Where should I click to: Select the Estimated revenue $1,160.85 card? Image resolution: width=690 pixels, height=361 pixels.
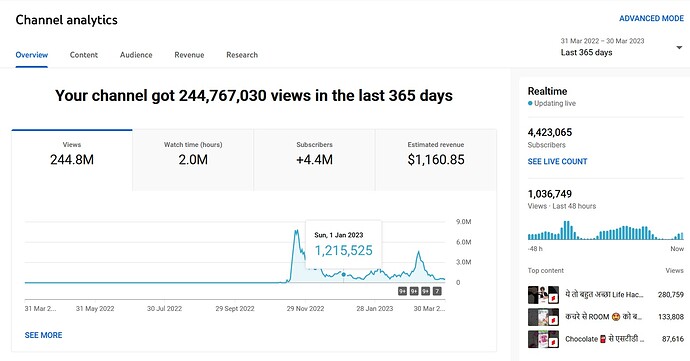click(x=436, y=160)
